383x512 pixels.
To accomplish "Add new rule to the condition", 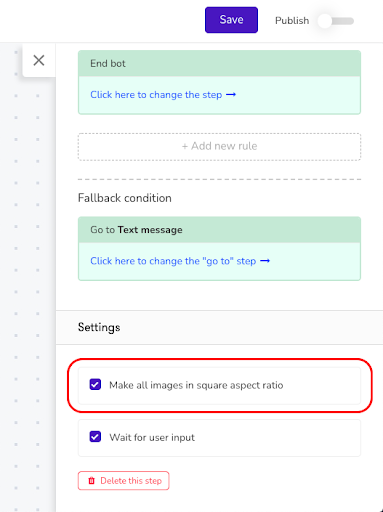I will (219, 146).
